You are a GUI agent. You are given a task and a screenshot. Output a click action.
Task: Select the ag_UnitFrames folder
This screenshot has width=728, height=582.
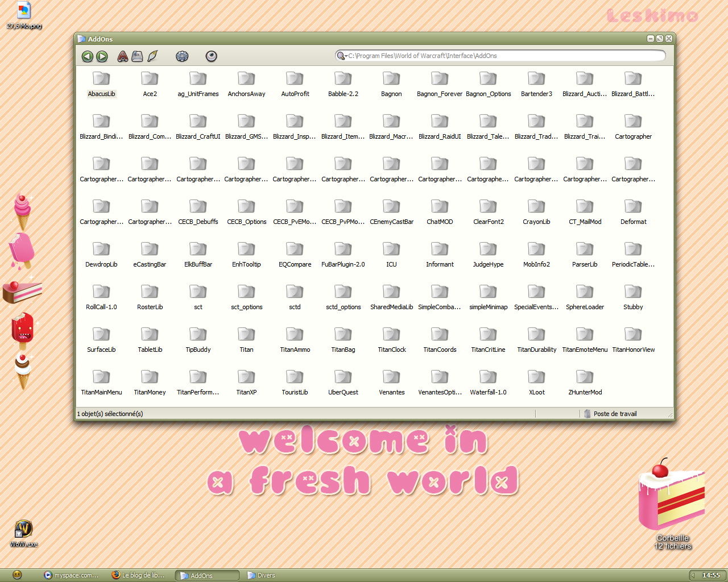[198, 85]
